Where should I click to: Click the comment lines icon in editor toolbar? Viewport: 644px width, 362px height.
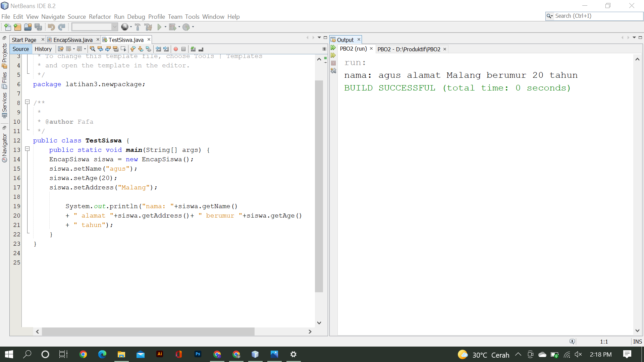point(193,49)
